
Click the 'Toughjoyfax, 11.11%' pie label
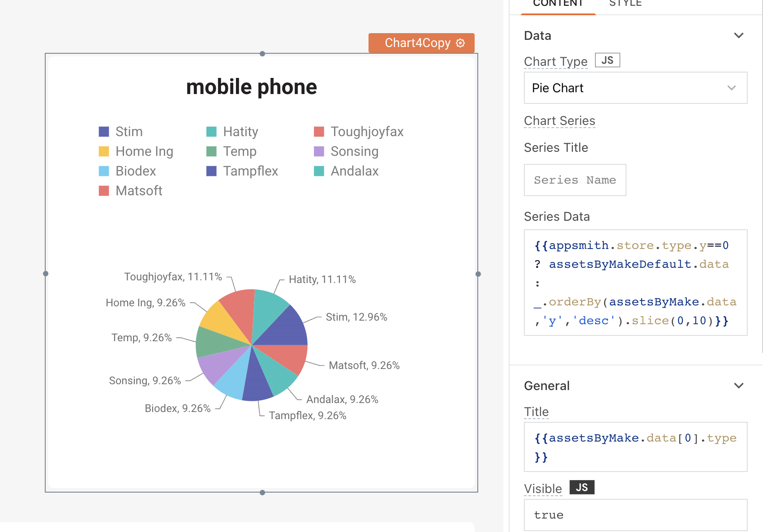pos(173,277)
